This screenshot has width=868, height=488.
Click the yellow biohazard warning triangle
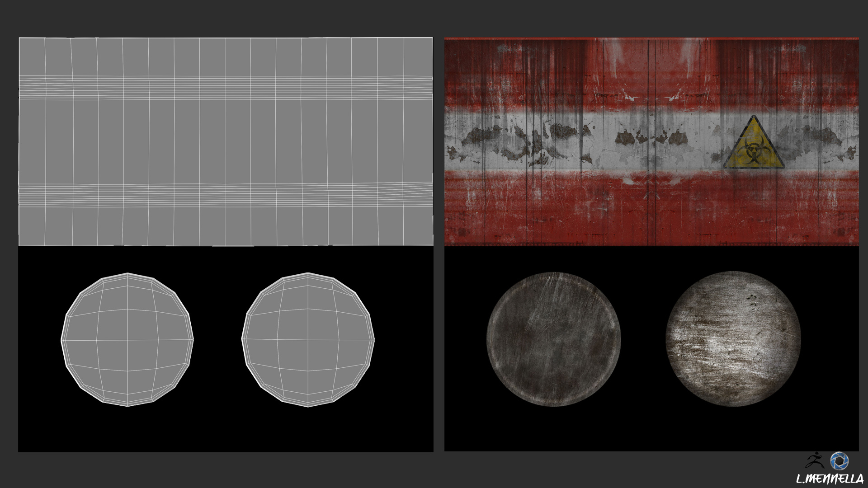[753, 142]
